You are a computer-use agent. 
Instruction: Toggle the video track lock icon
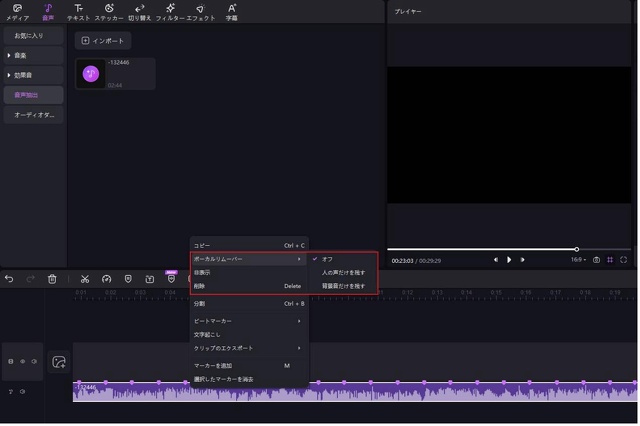(x=11, y=362)
